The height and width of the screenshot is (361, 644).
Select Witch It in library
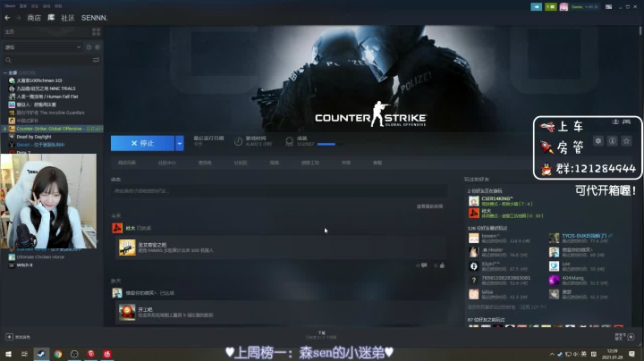point(24,265)
